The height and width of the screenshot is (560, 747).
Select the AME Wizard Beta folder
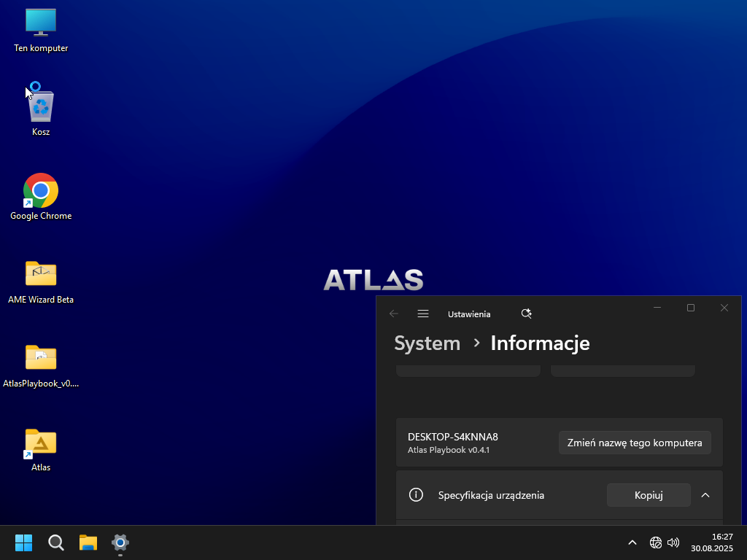point(41,274)
